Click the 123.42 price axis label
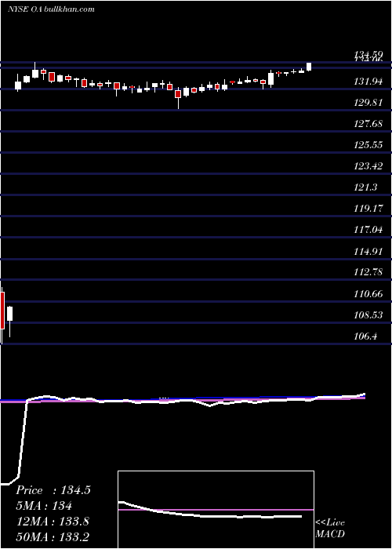 pyautogui.click(x=368, y=166)
